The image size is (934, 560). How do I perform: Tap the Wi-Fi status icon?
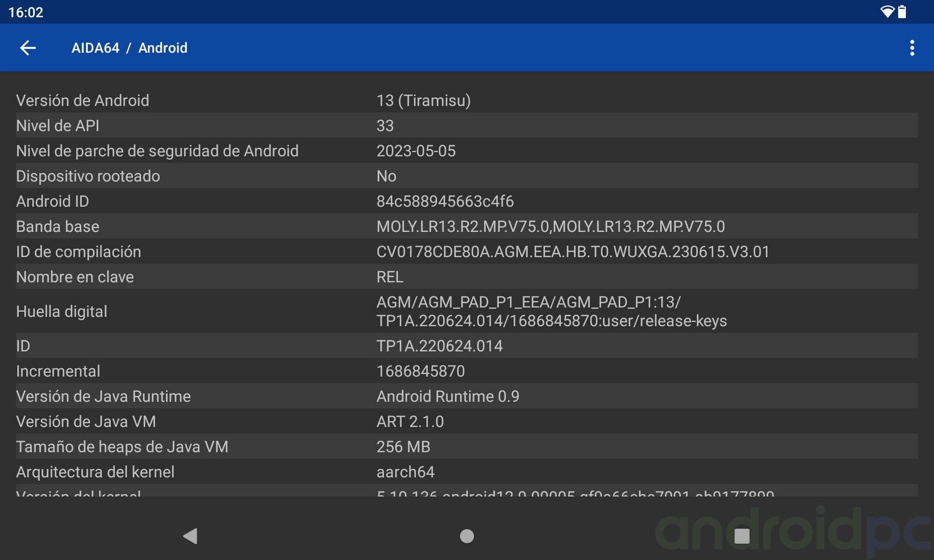coord(888,12)
